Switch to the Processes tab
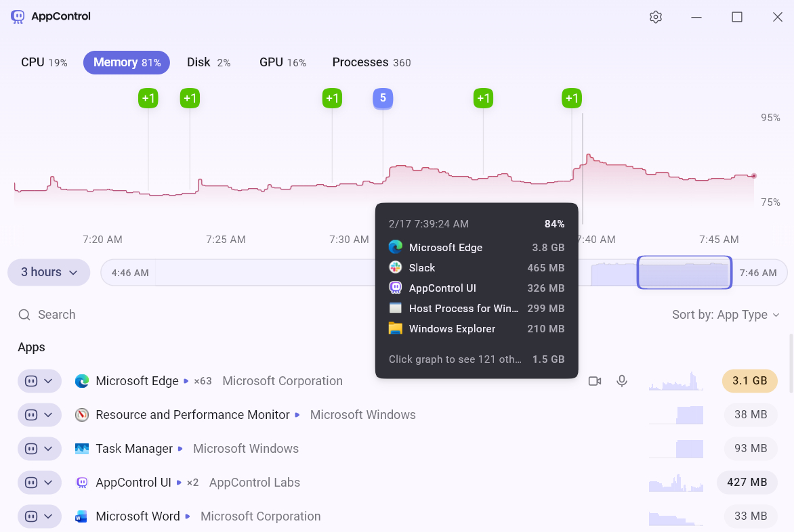This screenshot has width=794, height=532. coord(371,62)
